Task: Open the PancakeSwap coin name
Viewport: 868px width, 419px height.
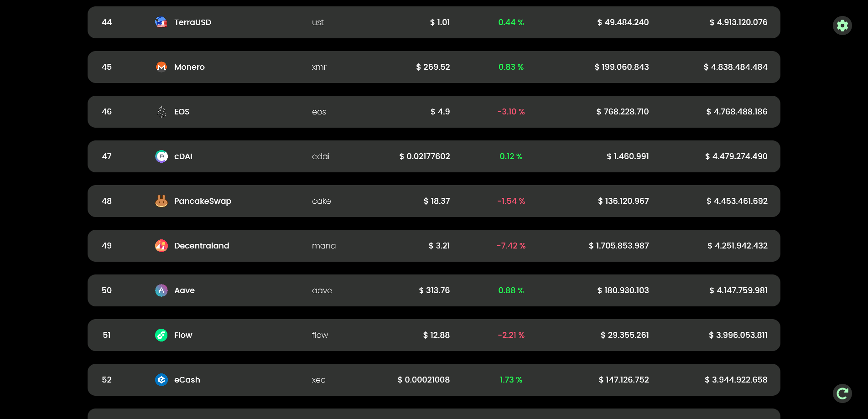Action: coord(203,201)
